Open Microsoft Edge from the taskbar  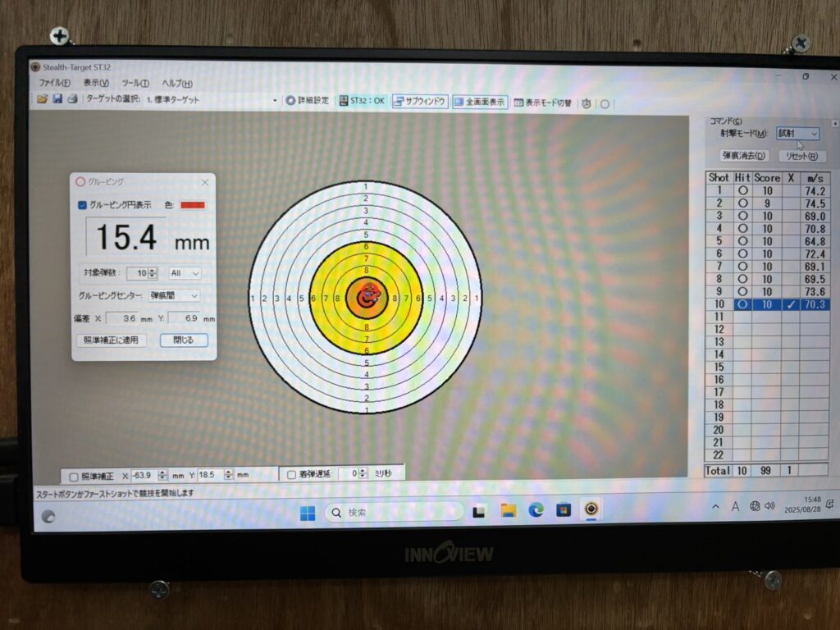coord(536,510)
